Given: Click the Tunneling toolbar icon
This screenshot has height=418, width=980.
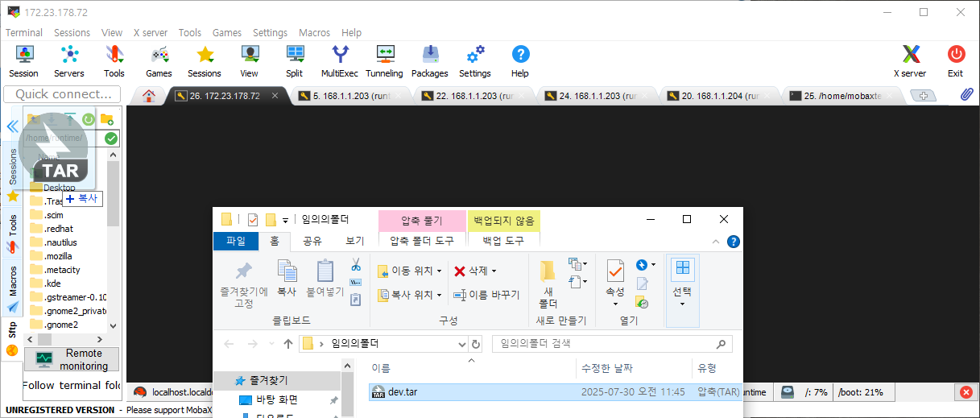Looking at the screenshot, I should 384,61.
